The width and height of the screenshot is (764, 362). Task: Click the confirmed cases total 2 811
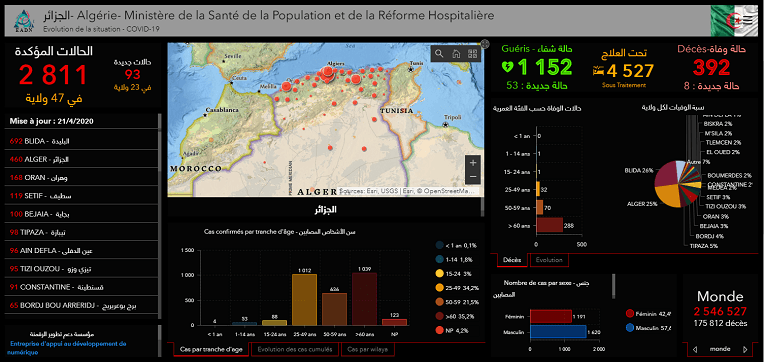tap(54, 75)
